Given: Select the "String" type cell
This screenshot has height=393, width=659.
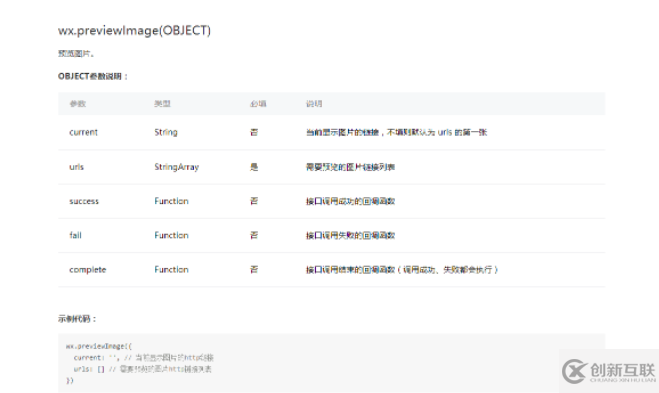Looking at the screenshot, I should pyautogui.click(x=166, y=132).
